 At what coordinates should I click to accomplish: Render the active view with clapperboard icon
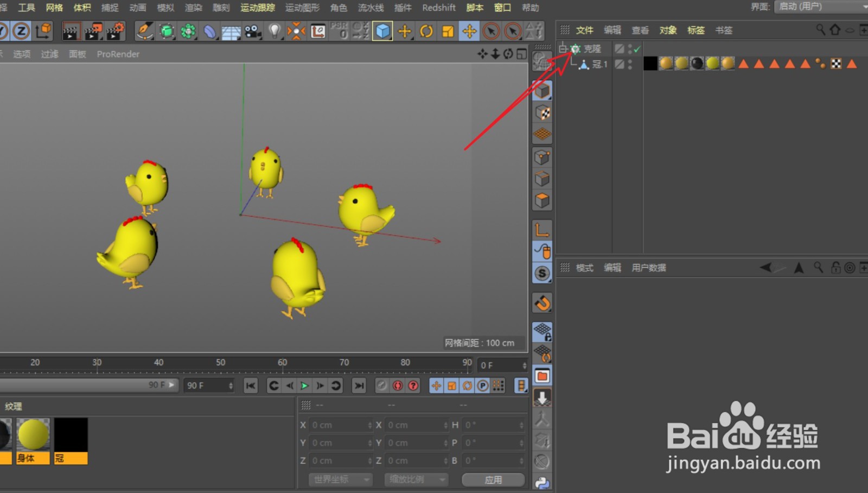(71, 31)
